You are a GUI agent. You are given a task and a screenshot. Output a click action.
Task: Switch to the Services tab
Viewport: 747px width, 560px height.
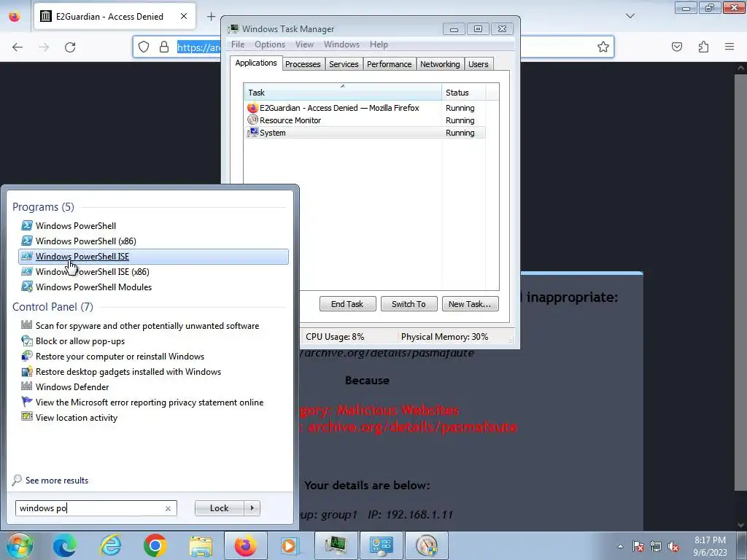tap(344, 64)
